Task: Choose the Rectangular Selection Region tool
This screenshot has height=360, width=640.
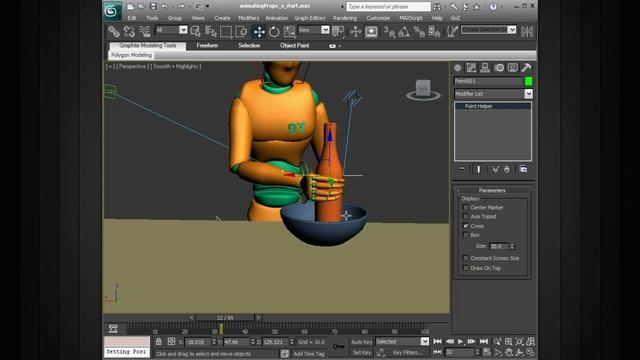Action: (x=226, y=31)
